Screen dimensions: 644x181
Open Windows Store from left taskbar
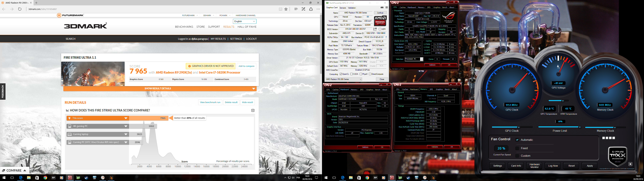pyautogui.click(x=37, y=178)
